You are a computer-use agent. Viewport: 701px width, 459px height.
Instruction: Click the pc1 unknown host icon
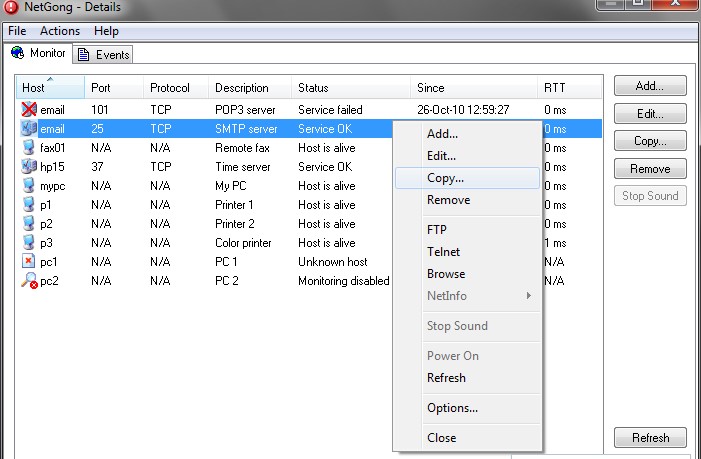[x=28, y=262]
